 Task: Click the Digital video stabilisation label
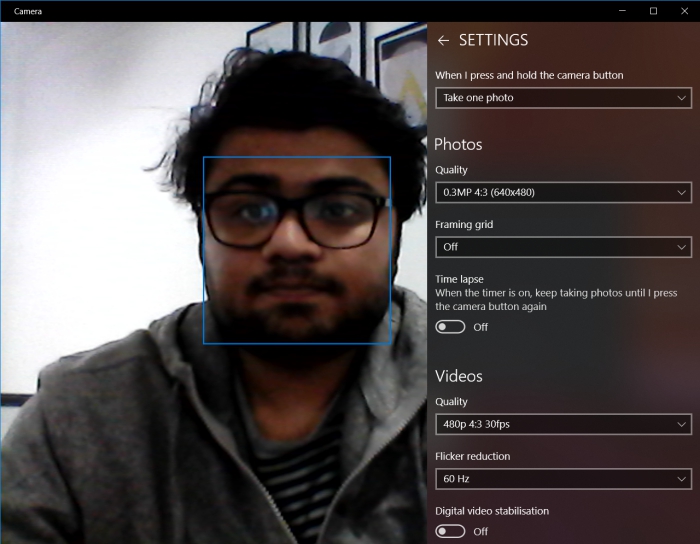492,511
